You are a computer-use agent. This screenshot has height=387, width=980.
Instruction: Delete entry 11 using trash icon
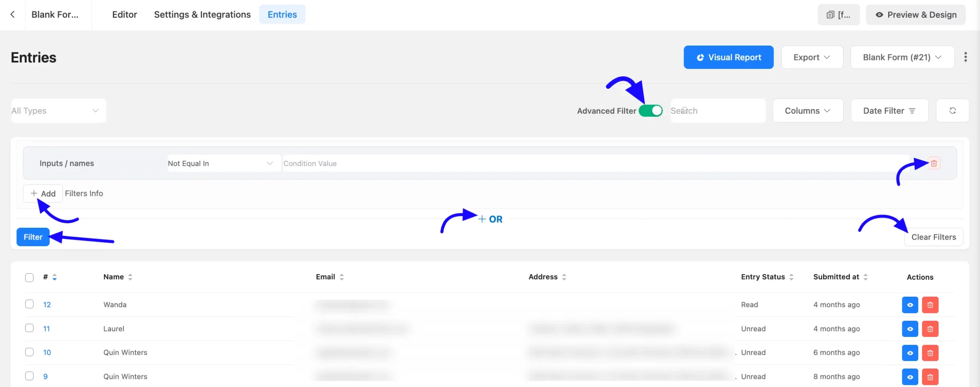click(930, 329)
